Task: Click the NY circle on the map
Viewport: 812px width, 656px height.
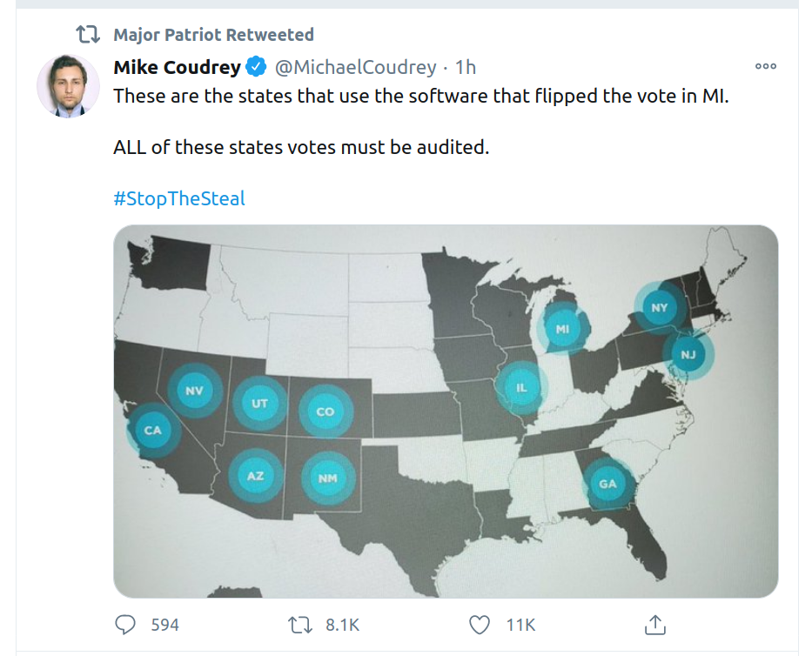Action: point(660,308)
